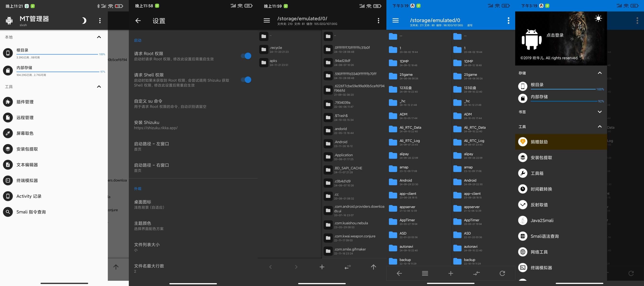
Task: Tap 点击登录 to sign in
Action: 555,35
